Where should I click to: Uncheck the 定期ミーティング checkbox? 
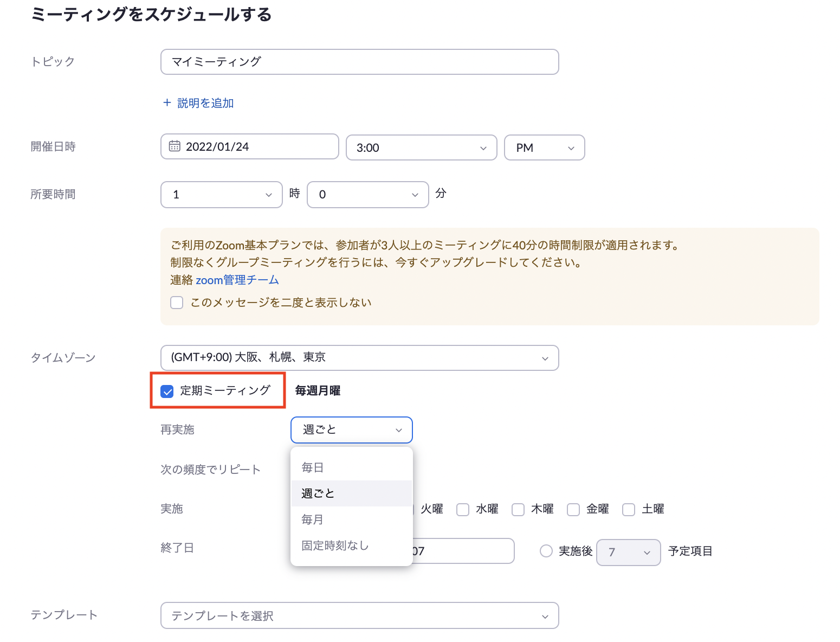point(167,391)
